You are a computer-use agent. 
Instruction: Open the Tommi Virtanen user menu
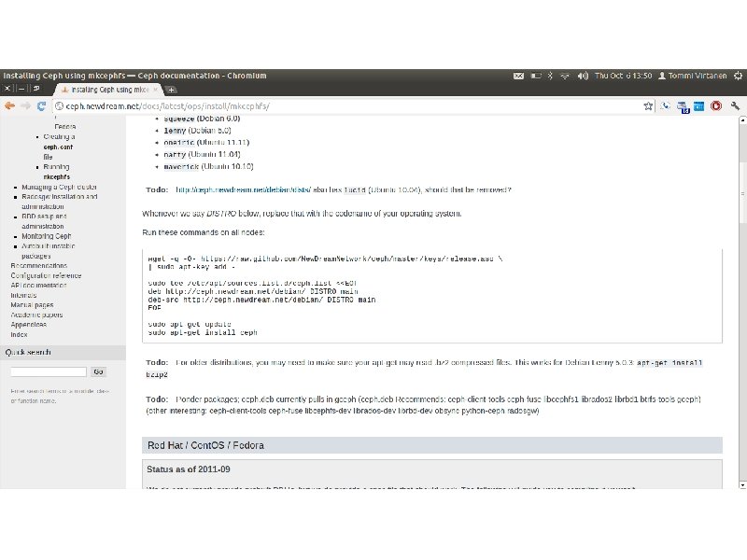pos(693,76)
